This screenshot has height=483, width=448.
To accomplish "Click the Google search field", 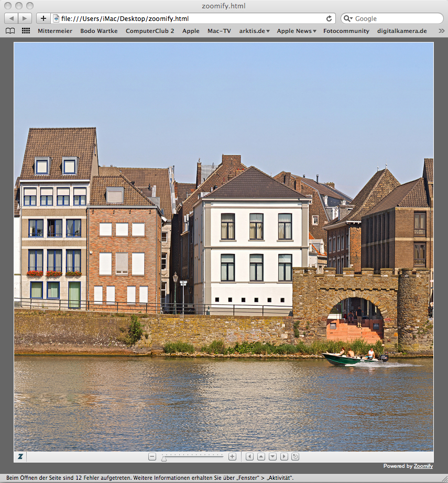I will (396, 18).
